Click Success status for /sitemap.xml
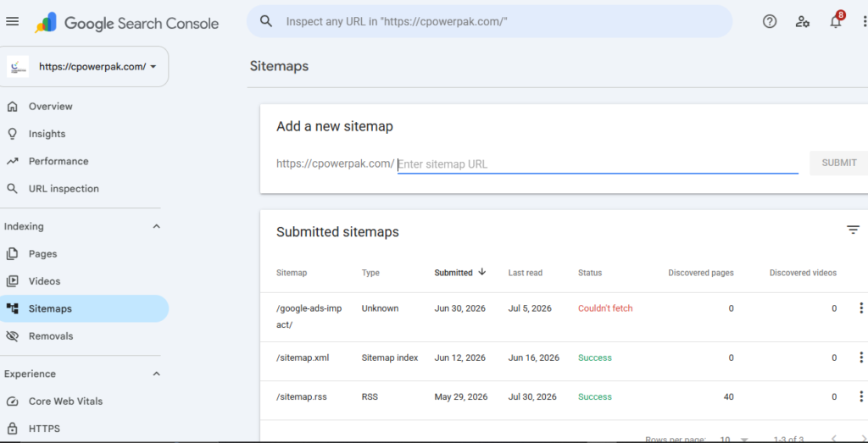This screenshot has height=443, width=868. (x=595, y=357)
